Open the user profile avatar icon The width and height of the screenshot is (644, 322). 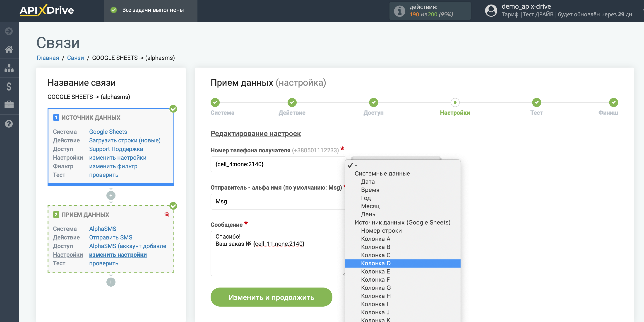click(x=491, y=11)
